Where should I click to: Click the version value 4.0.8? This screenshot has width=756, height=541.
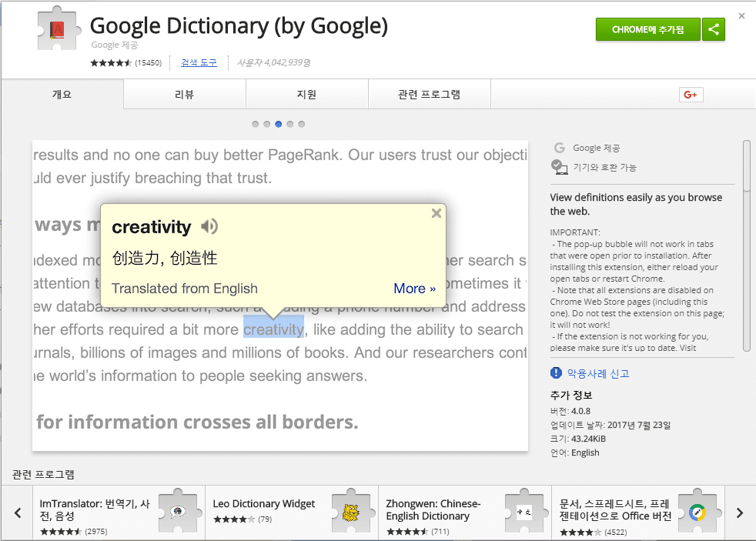coord(580,411)
